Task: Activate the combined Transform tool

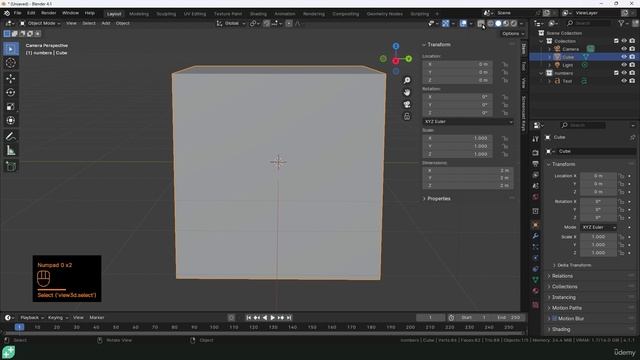Action: click(11, 121)
